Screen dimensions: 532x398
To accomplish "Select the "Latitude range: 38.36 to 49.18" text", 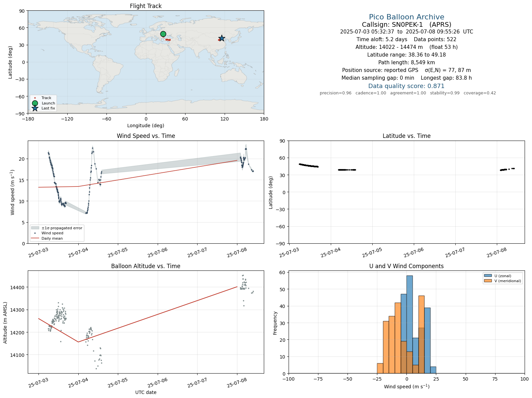I will (406, 55).
